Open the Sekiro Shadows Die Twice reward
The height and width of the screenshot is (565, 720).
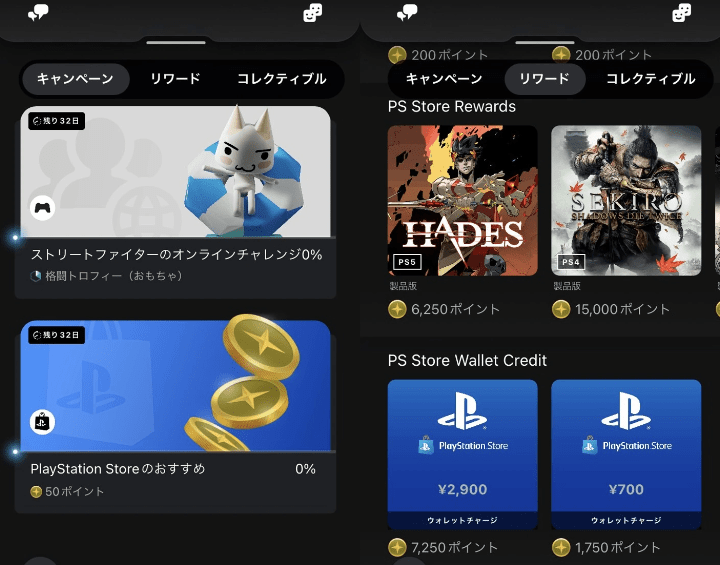click(x=626, y=201)
